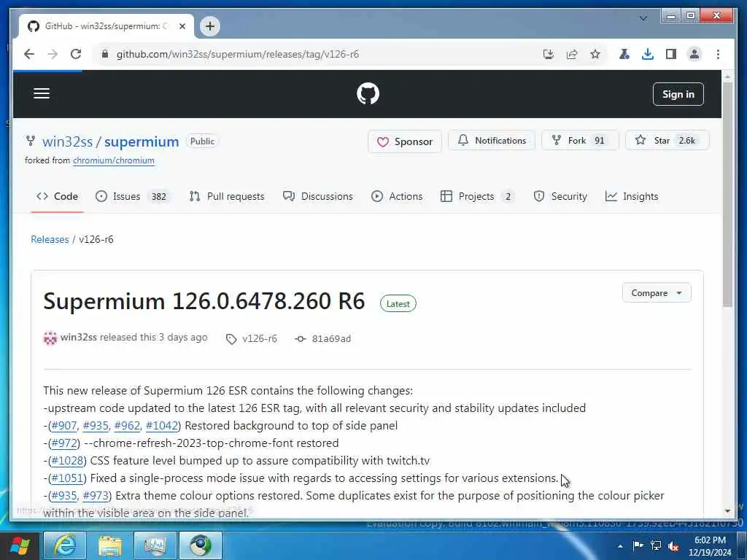Open the Pull requests tab
This screenshot has width=747, height=560.
[x=227, y=196]
